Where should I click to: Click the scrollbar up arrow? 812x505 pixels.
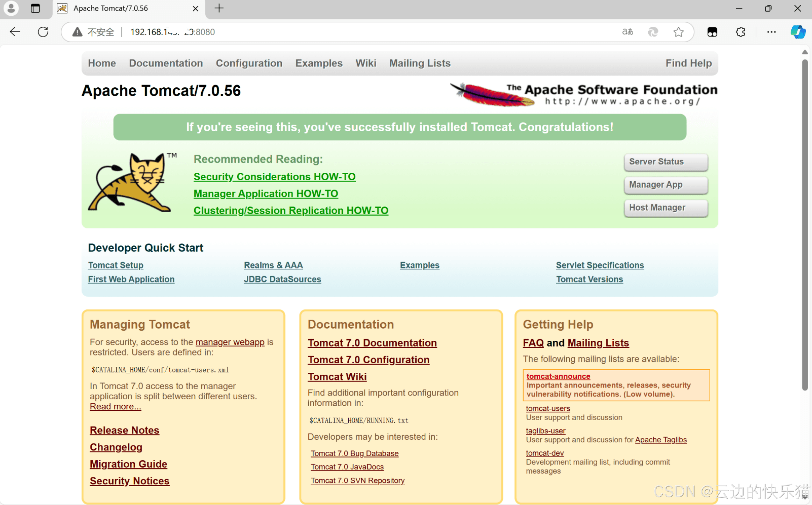tap(805, 52)
